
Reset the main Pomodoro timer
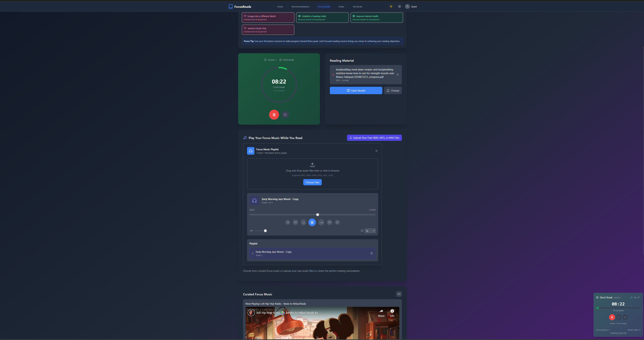285,115
